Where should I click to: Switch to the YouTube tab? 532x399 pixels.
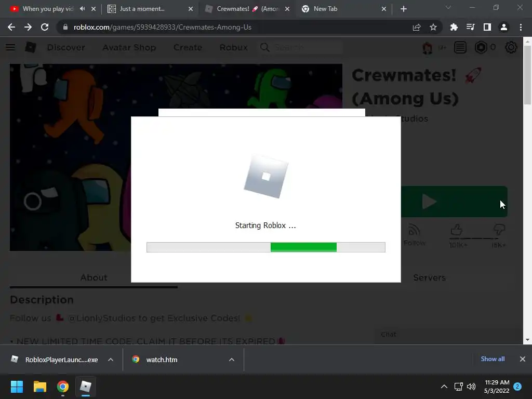pos(47,9)
